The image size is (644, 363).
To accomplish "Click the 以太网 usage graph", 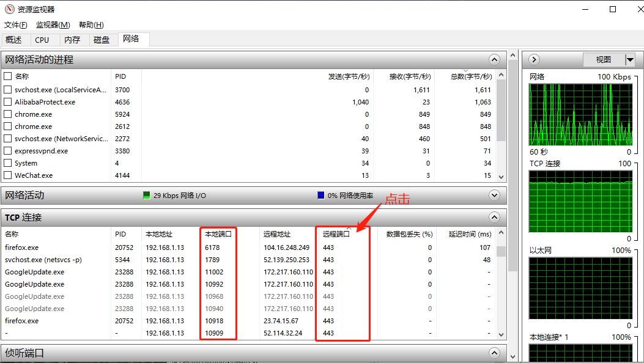I will tap(581, 288).
